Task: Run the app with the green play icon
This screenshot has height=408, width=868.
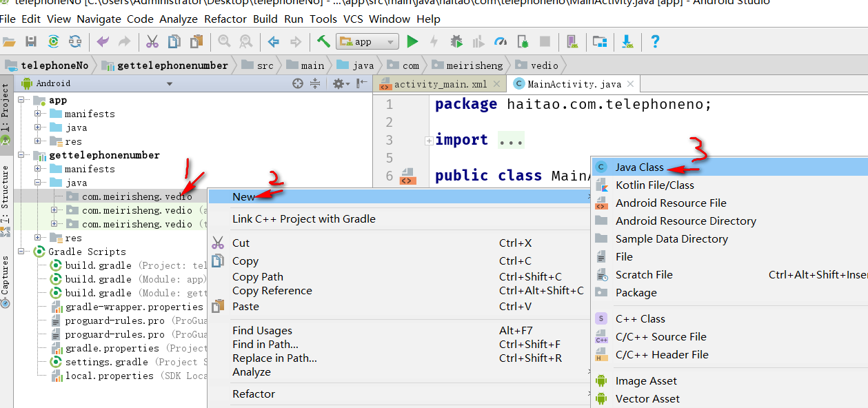Action: click(x=412, y=42)
